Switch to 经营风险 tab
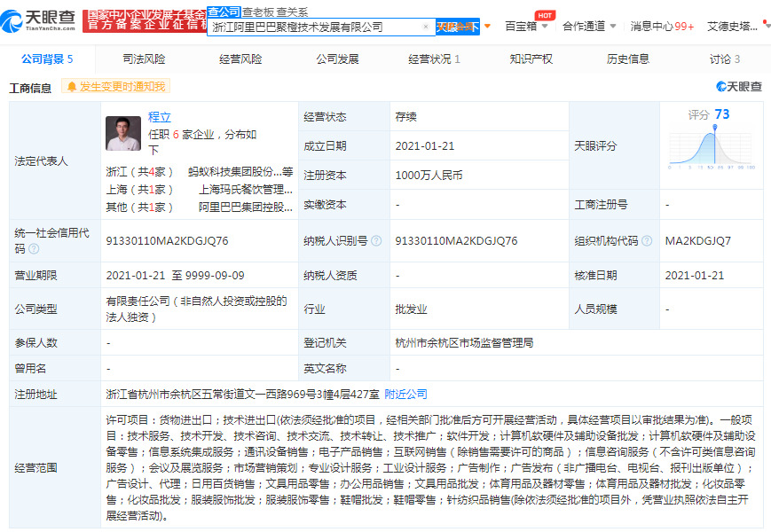Screen dimensions: 771x532 coord(240,59)
